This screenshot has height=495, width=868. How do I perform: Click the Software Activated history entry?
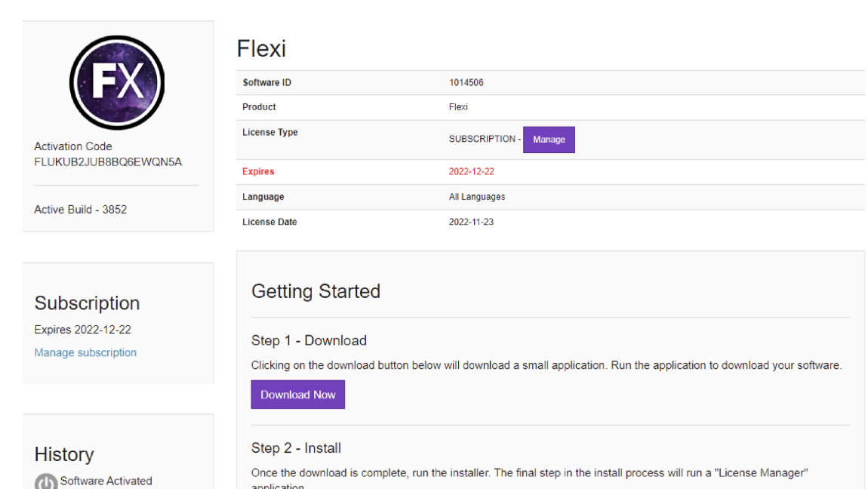pyautogui.click(x=106, y=481)
